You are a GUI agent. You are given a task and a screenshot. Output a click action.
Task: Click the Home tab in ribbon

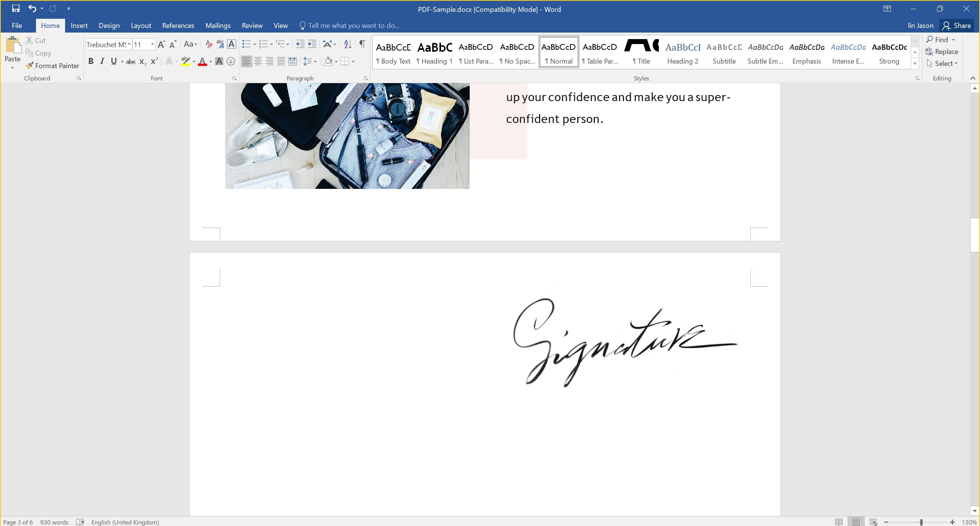50,25
